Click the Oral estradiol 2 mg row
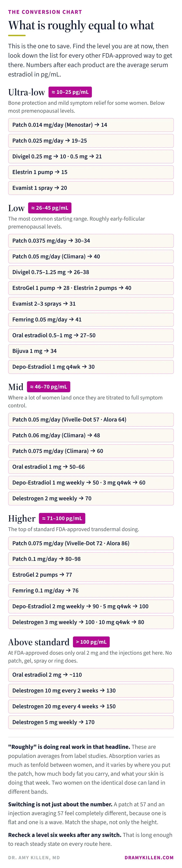The width and height of the screenshot is (182, 868). pos(91,675)
